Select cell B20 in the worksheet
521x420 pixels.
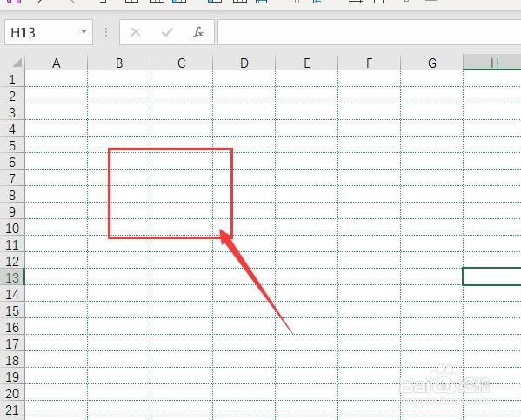point(119,393)
